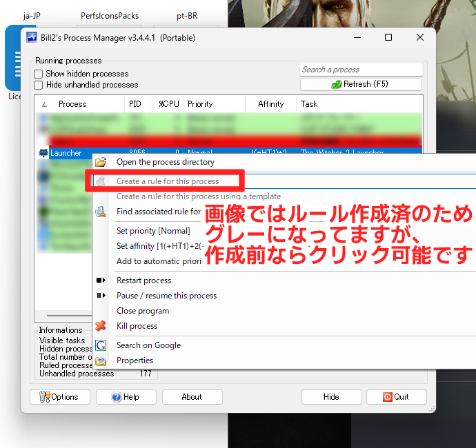Click the Refresh (F5) button
This screenshot has width=476, height=448.
(361, 84)
